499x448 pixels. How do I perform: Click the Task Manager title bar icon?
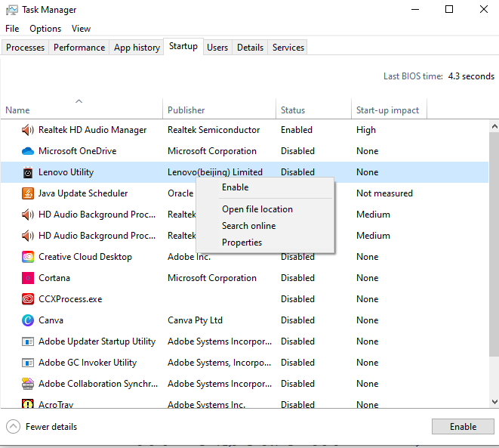click(x=12, y=10)
